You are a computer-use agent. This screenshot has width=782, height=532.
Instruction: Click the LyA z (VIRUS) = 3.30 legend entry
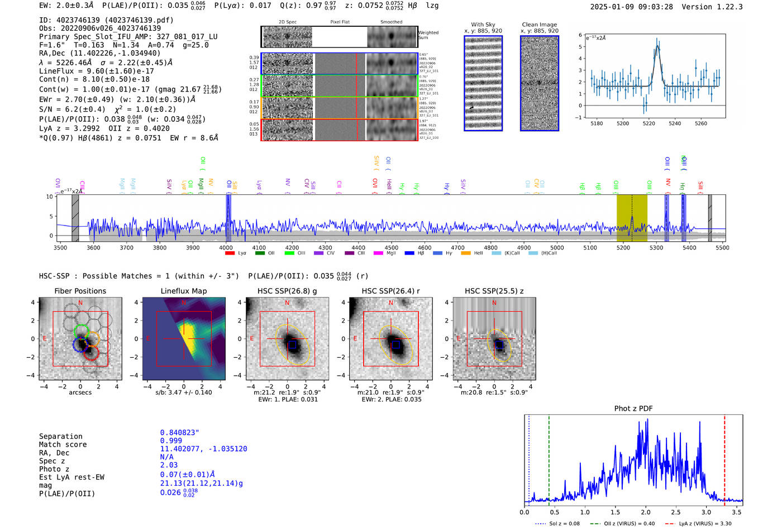698,524
